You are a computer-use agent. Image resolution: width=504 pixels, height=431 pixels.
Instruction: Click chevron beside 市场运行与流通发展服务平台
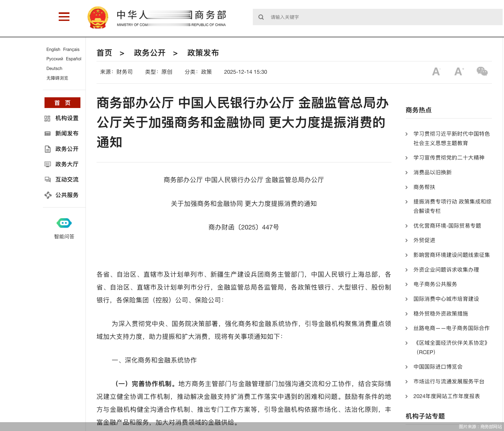click(407, 382)
